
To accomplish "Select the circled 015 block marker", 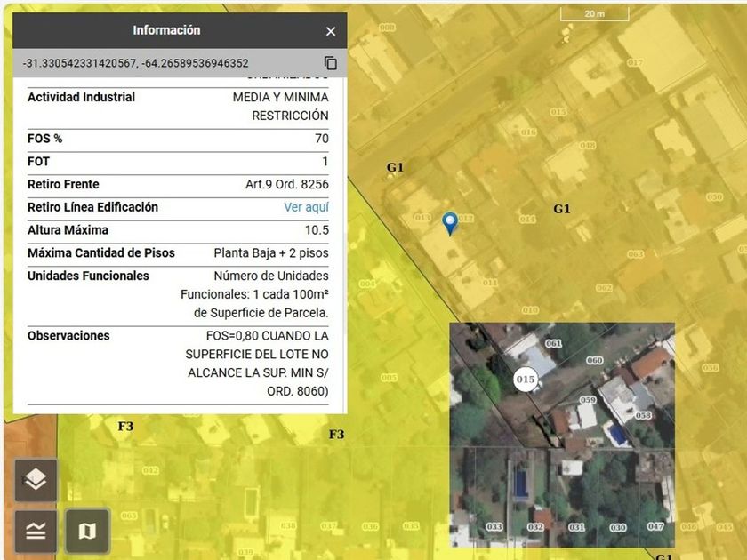I will tap(525, 380).
